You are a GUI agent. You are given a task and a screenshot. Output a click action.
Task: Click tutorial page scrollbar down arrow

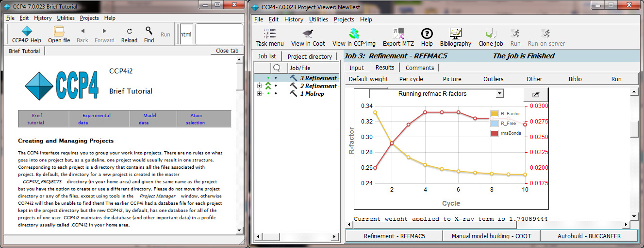[x=239, y=230]
